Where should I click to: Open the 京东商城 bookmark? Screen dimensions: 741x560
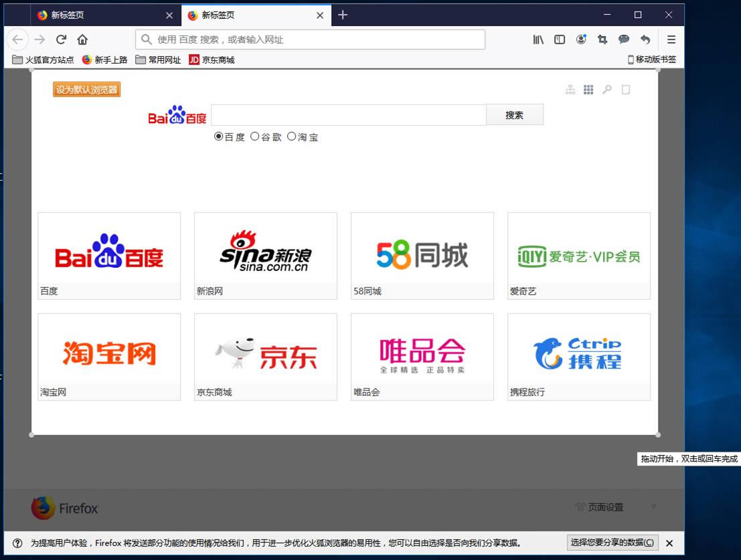(212, 60)
